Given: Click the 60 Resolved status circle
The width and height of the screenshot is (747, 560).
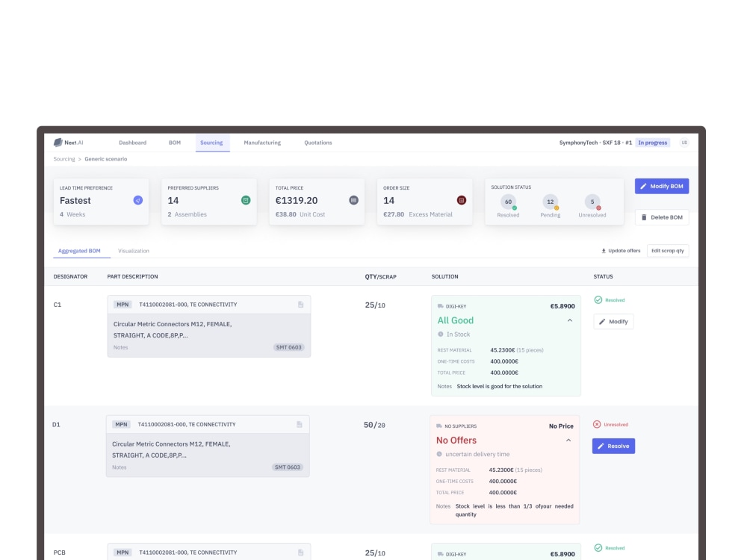Looking at the screenshot, I should [508, 202].
